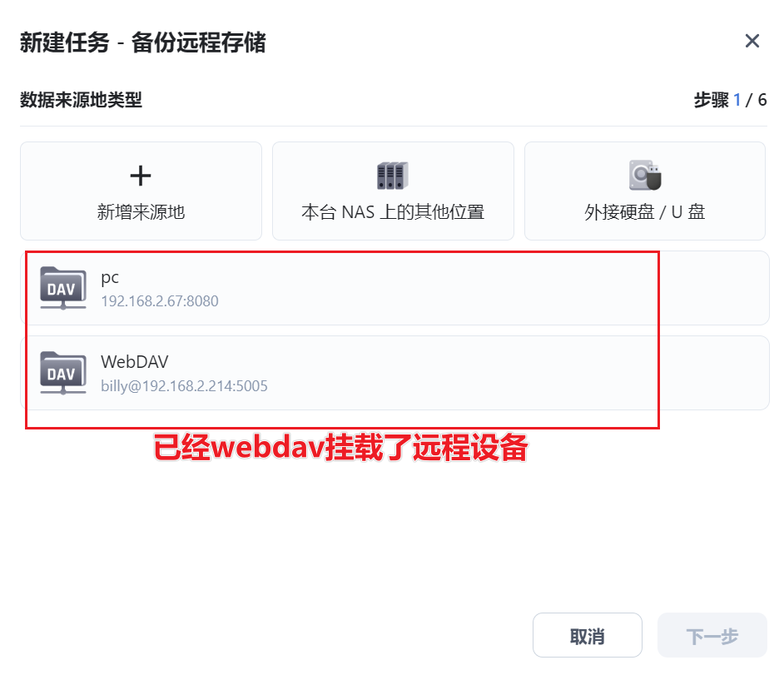Click the 数据来源地类型 heading
The image size is (784, 675).
(x=81, y=100)
